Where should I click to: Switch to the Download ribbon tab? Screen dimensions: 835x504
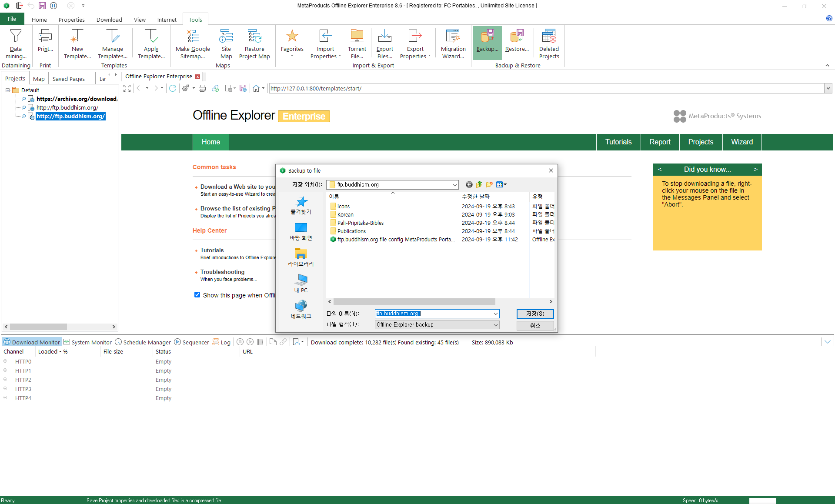click(109, 20)
